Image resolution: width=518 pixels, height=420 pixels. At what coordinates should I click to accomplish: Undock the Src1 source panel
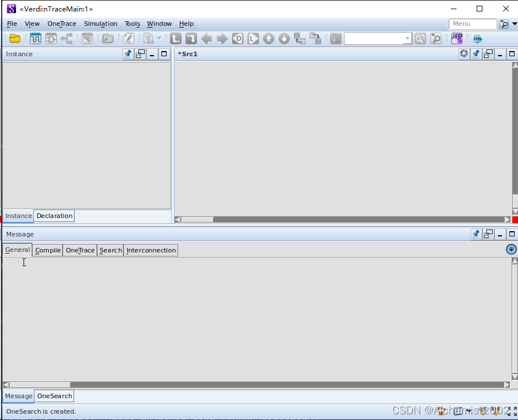[488, 54]
